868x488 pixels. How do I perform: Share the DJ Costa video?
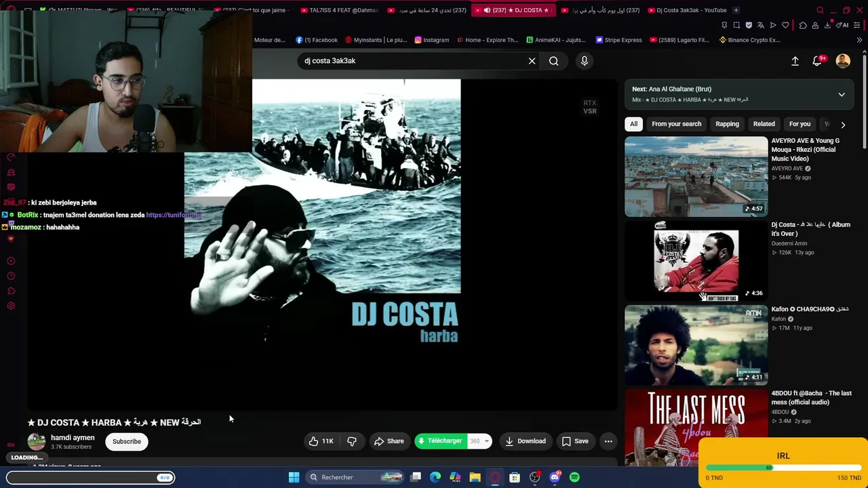[x=389, y=441]
